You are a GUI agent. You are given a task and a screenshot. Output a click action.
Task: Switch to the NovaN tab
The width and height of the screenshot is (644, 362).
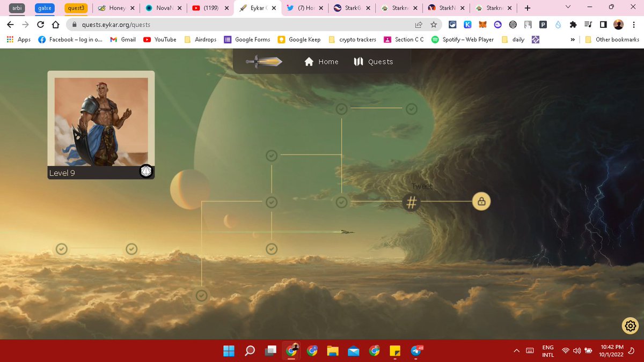point(163,8)
